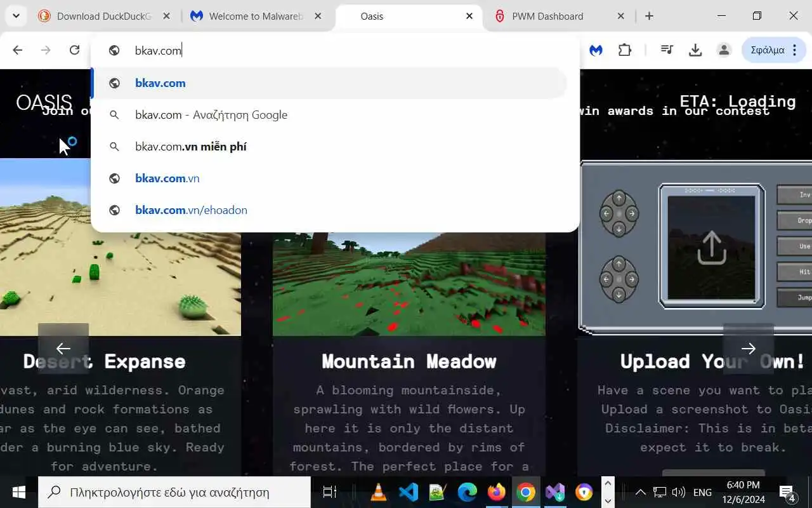Click the ENG language indicator
Screen dimensions: 812x508
(x=702, y=492)
